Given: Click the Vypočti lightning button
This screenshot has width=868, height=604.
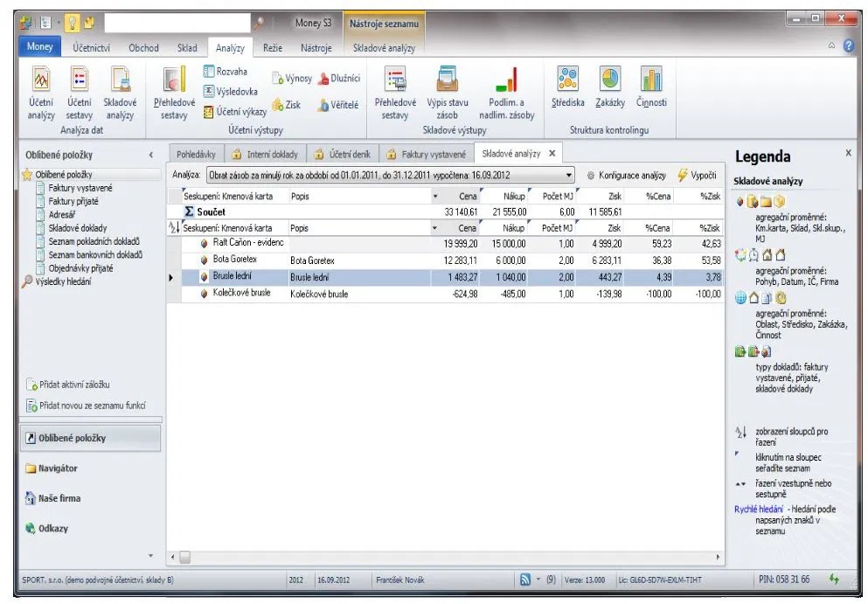Looking at the screenshot, I should [697, 176].
